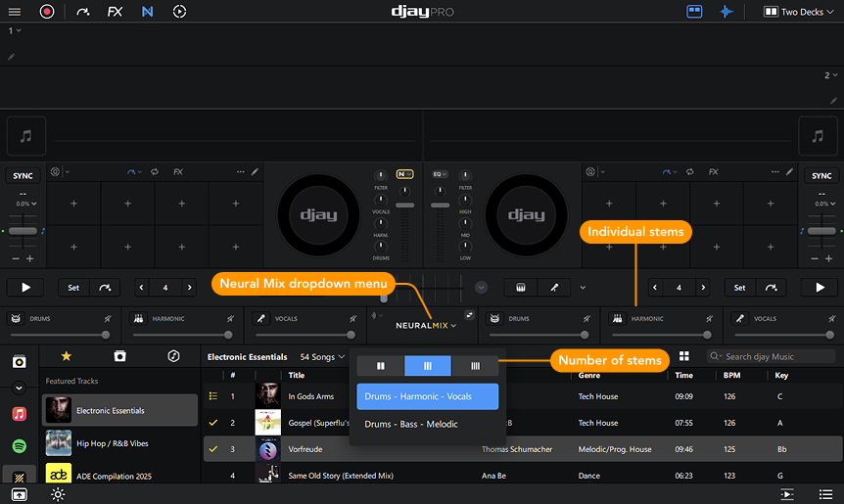Click the left deck Set cue button
Screen dimensions: 844x504
[x=73, y=288]
